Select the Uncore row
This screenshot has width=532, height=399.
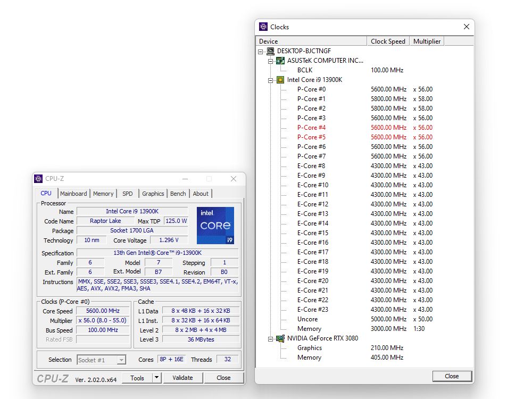tap(365, 319)
